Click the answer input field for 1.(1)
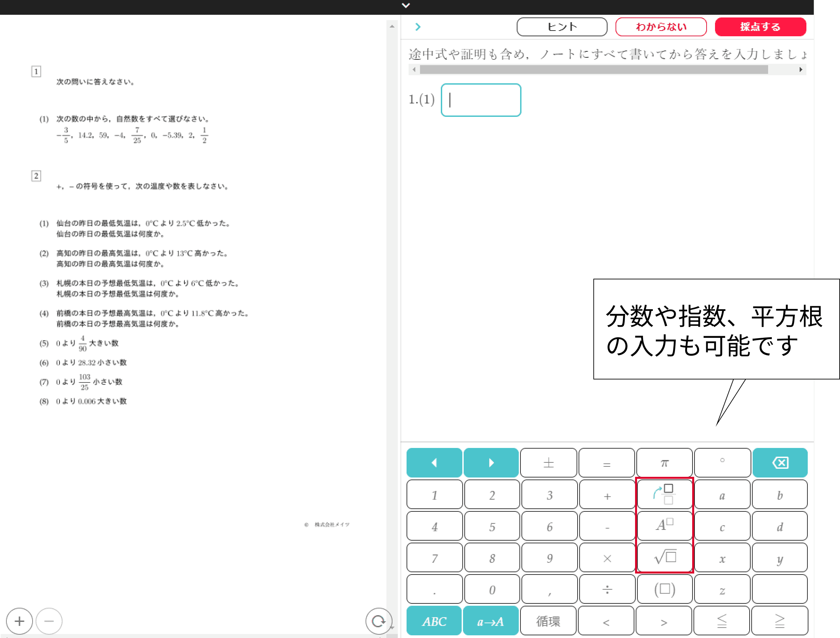840x638 pixels. [x=480, y=99]
